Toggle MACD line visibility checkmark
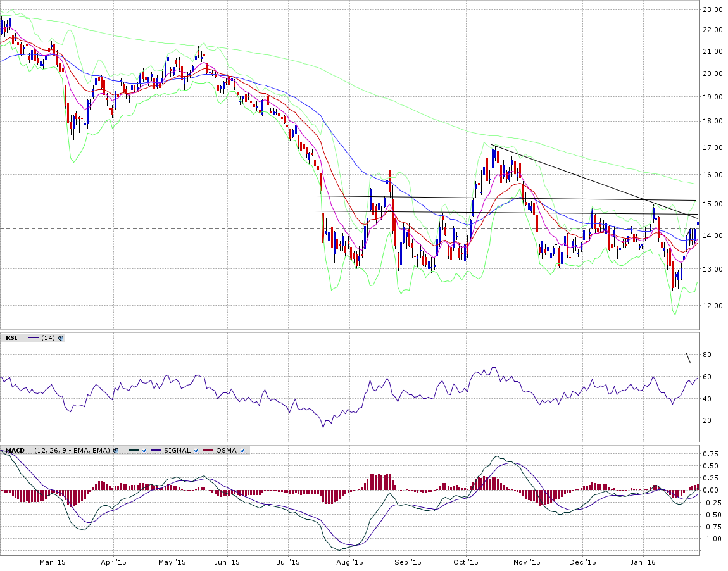The width and height of the screenshot is (728, 571). pyautogui.click(x=144, y=451)
